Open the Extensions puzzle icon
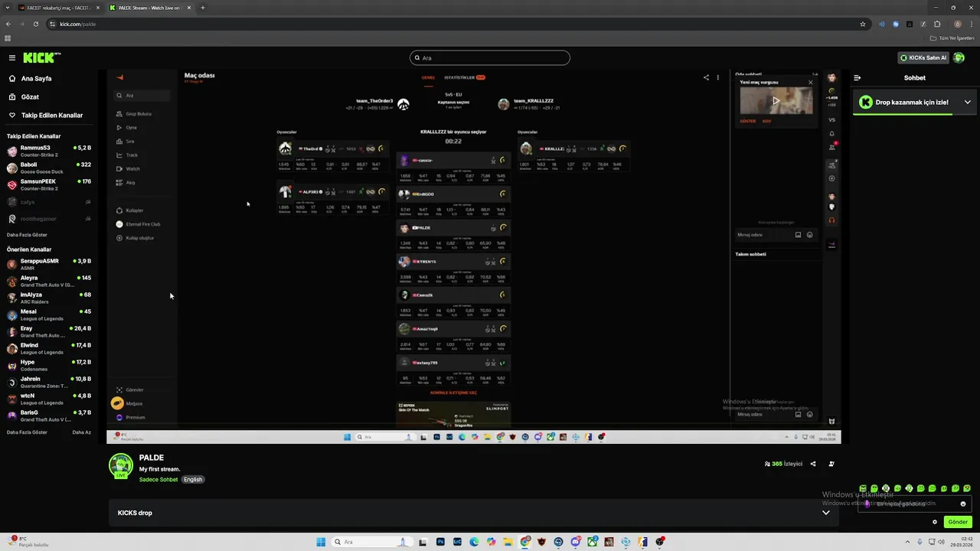 tap(937, 24)
